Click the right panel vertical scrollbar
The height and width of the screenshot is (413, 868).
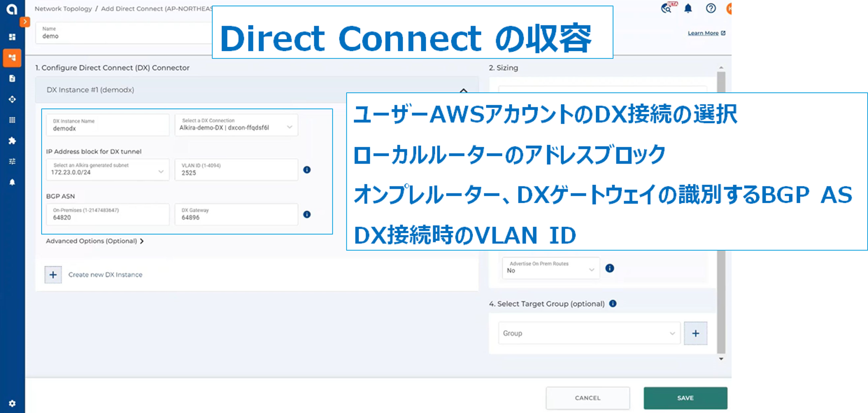[721, 212]
